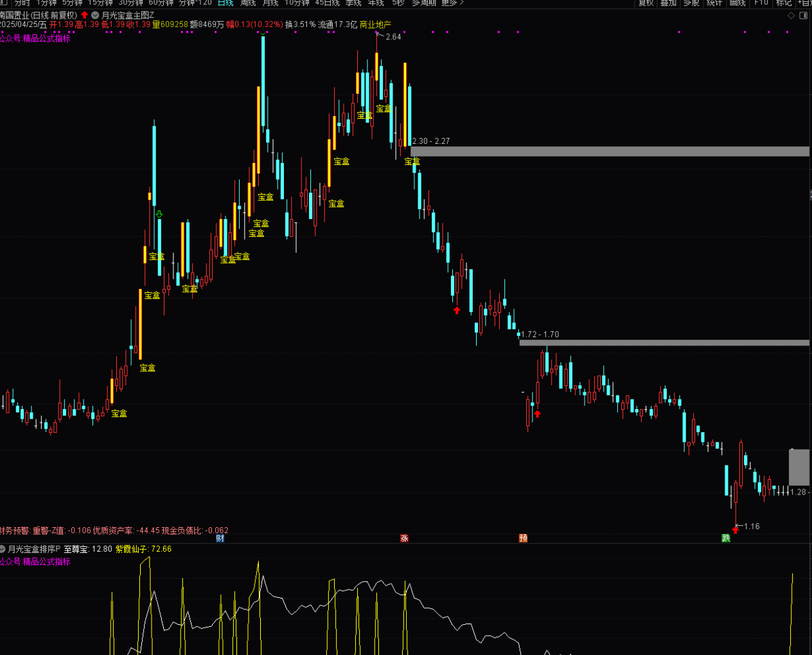Click the 叠加 overlay button

click(x=668, y=3)
